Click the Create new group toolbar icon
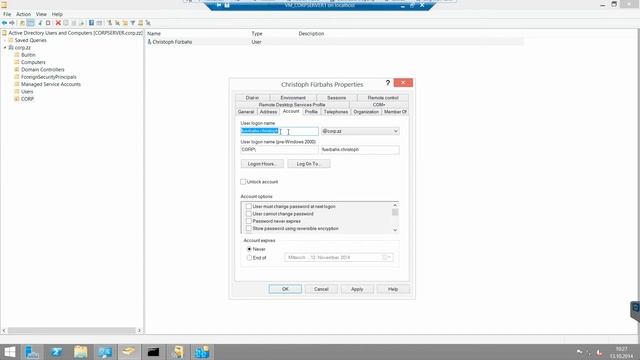The image size is (640, 360). (x=118, y=23)
